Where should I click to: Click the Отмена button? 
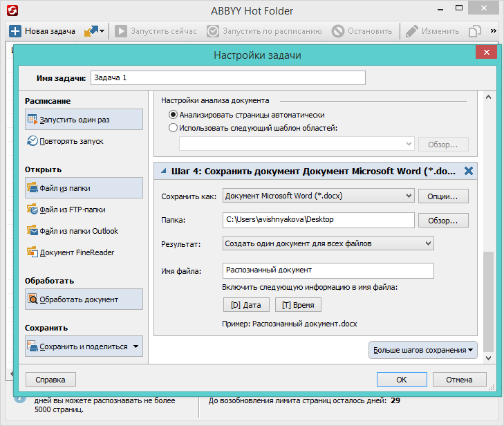point(459,380)
